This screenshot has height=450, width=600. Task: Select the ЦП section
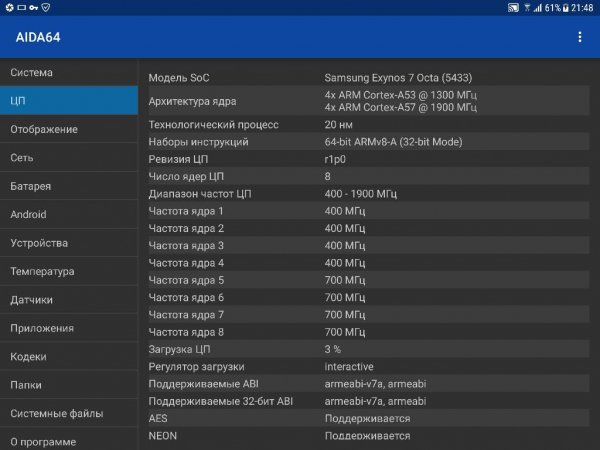(69, 101)
